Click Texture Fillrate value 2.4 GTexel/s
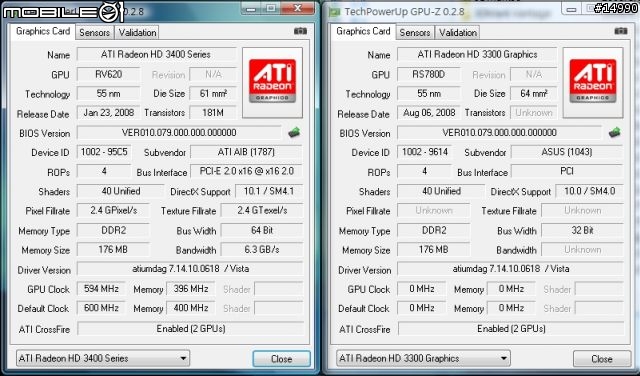 (x=262, y=210)
